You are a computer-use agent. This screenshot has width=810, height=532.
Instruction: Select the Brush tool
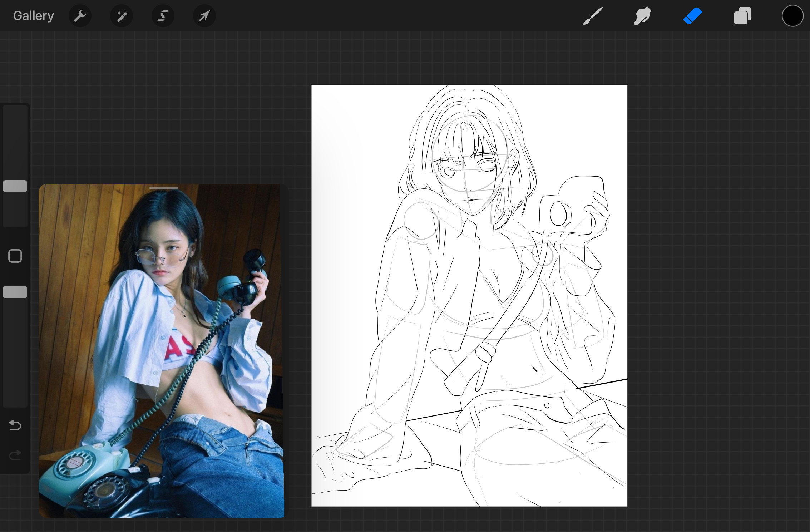592,16
